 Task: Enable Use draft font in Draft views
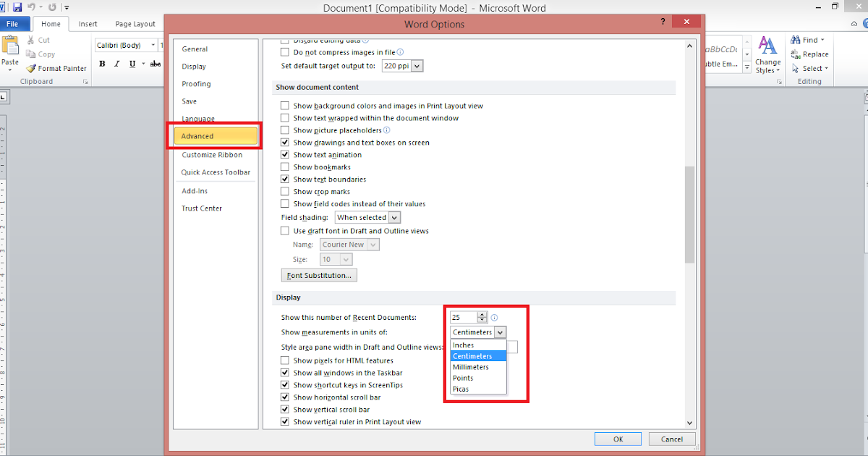coord(284,231)
